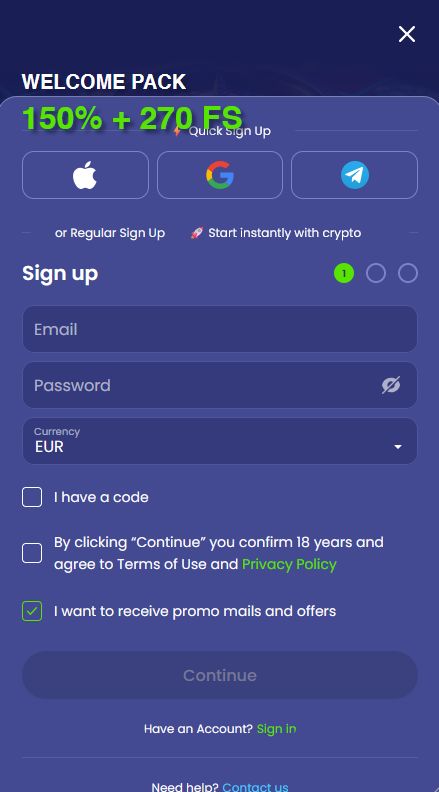Click the Continue button

tap(220, 675)
